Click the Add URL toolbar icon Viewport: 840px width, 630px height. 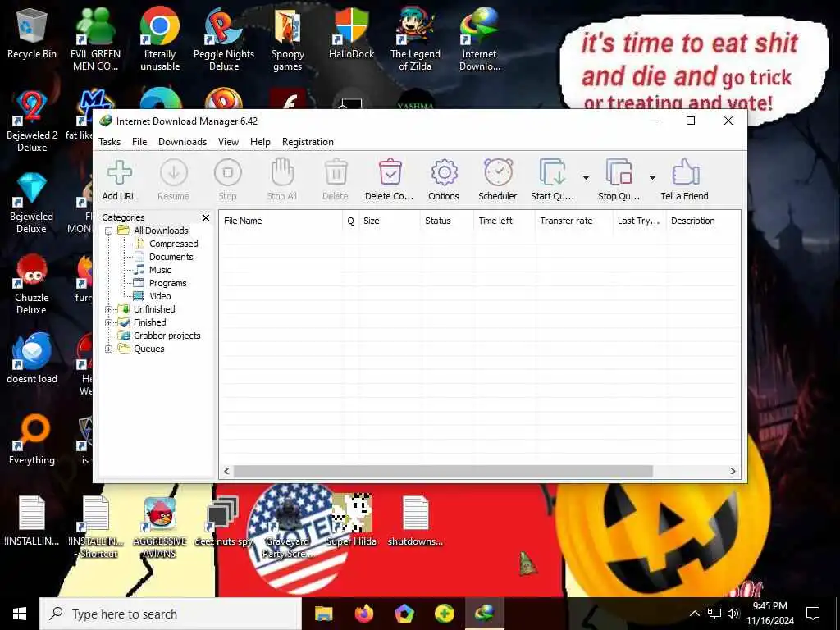coord(119,173)
